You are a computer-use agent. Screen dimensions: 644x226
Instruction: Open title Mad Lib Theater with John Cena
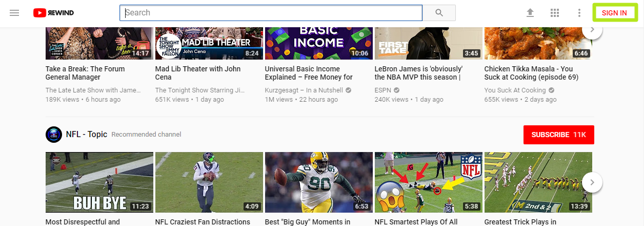coord(198,73)
